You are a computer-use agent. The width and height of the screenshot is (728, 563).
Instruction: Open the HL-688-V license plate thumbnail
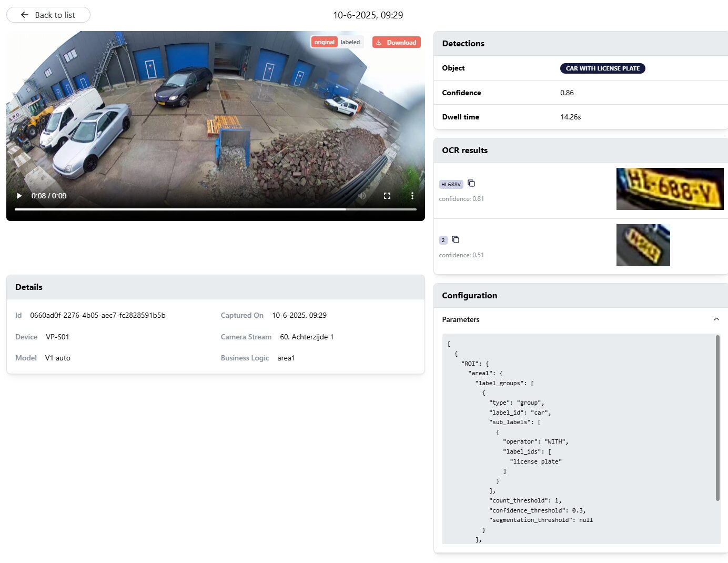(x=670, y=189)
